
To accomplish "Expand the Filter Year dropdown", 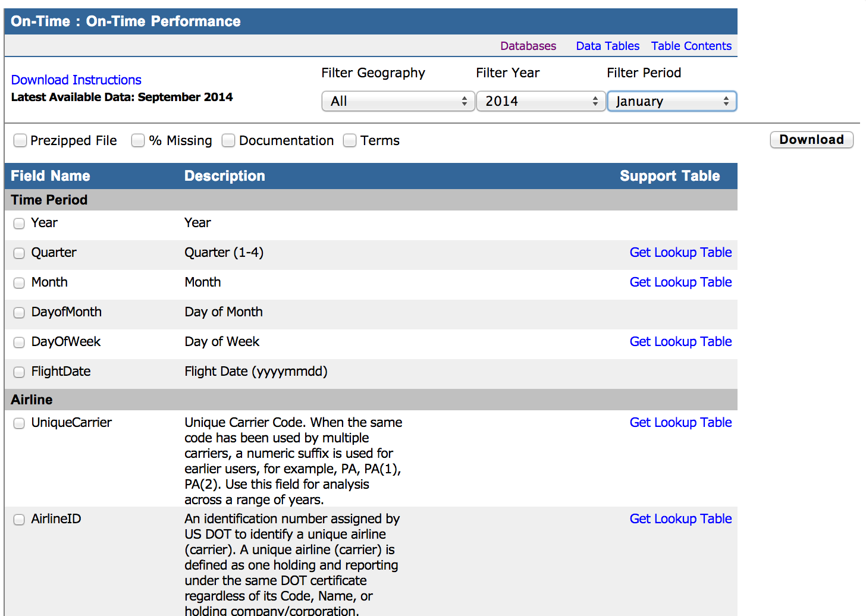I will tap(541, 101).
